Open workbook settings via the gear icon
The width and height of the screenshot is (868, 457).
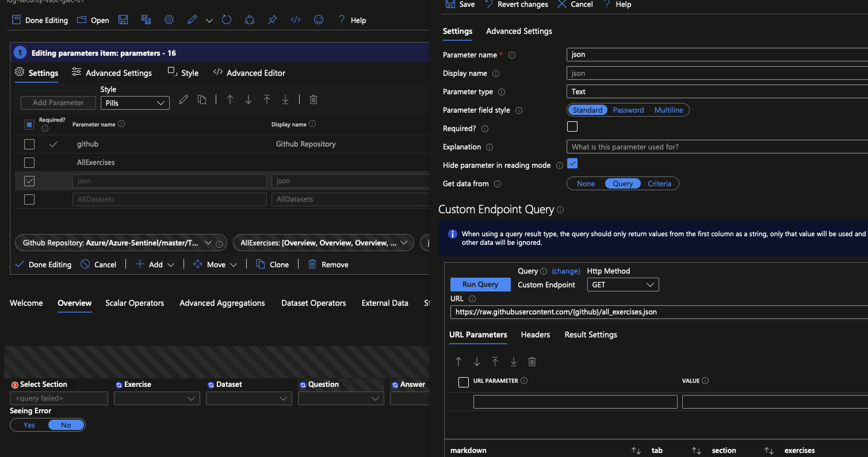tap(169, 20)
